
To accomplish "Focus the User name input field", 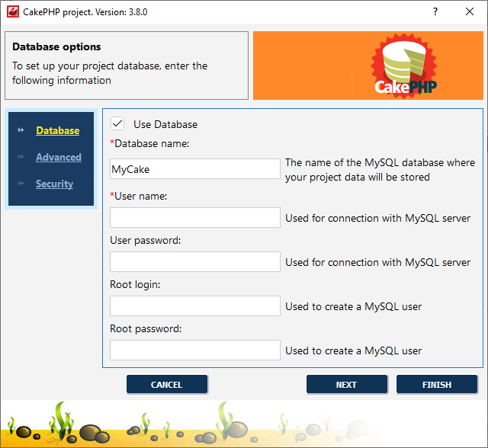I will (x=195, y=218).
